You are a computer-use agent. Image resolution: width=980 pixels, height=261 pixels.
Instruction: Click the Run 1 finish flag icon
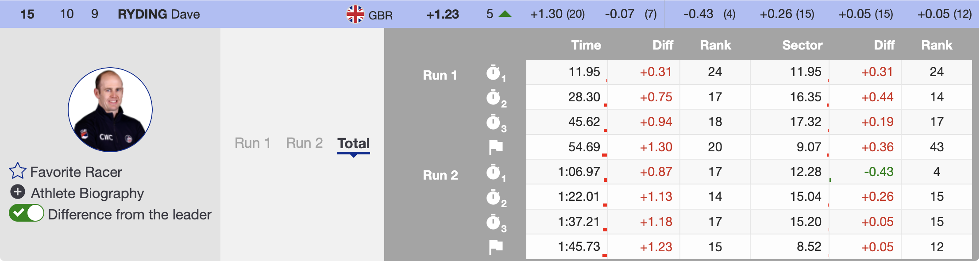pos(495,147)
